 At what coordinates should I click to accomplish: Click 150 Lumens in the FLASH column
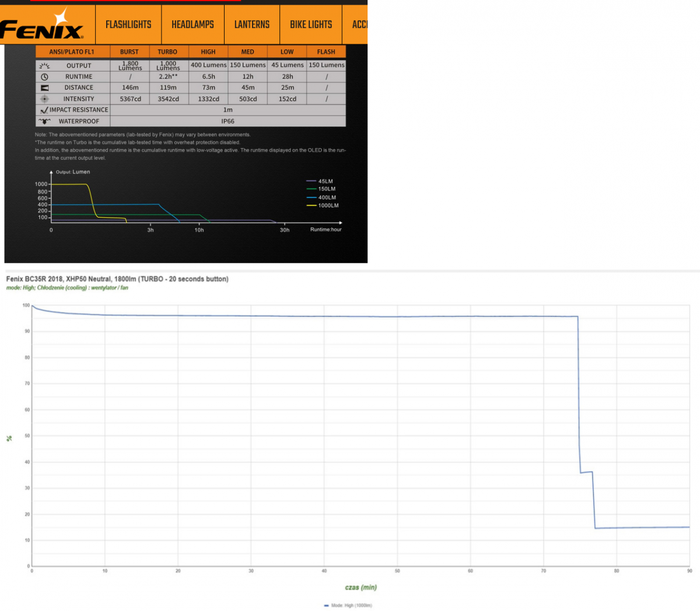pyautogui.click(x=327, y=65)
